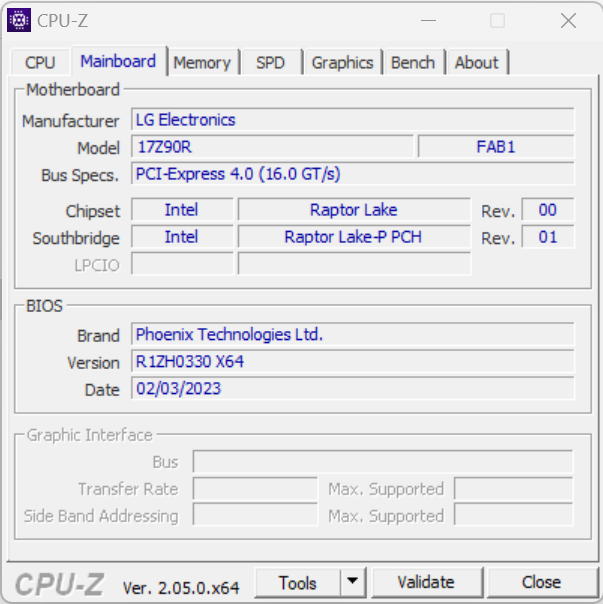Click the Close button at bottom

click(x=541, y=582)
